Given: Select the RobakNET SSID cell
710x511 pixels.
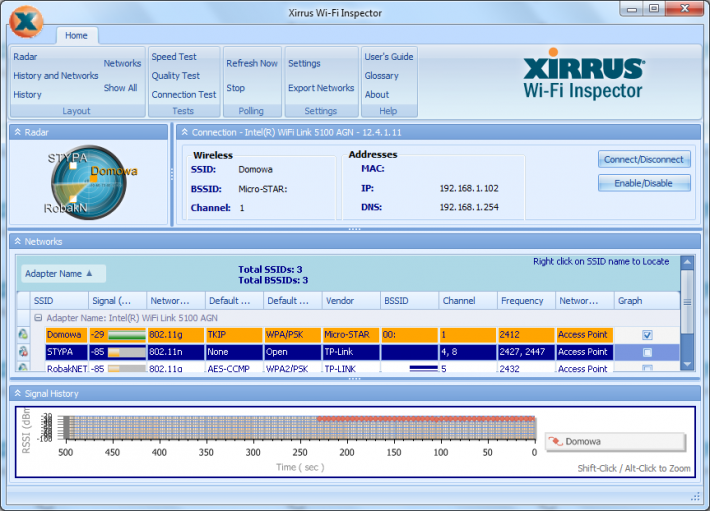Looking at the screenshot, I should coord(67,368).
